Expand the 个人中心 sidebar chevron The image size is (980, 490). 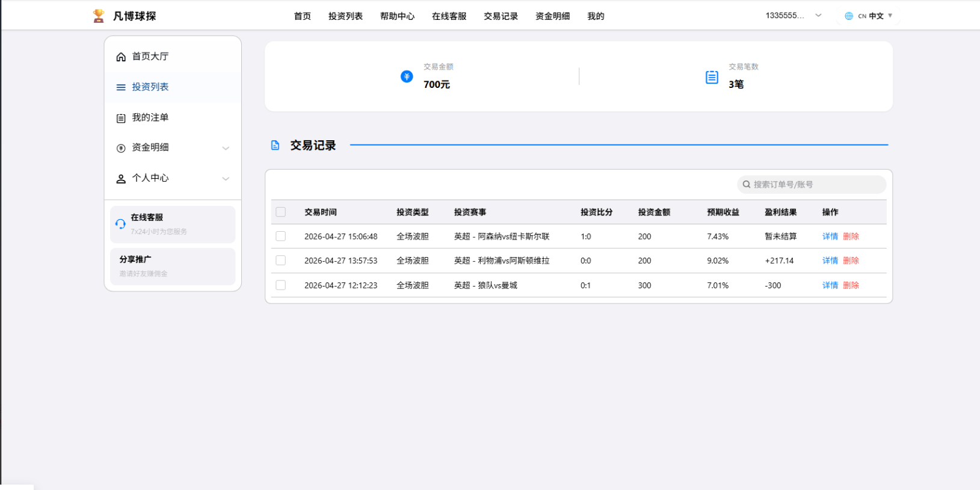pyautogui.click(x=226, y=179)
